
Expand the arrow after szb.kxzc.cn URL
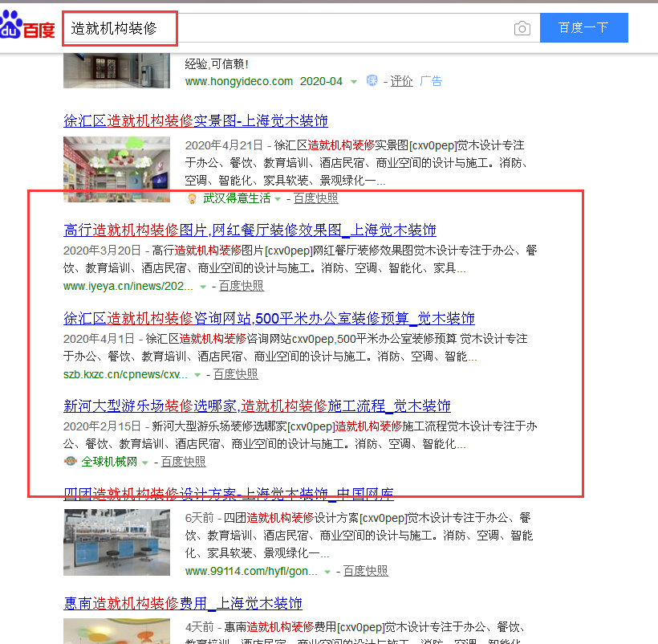(x=197, y=375)
